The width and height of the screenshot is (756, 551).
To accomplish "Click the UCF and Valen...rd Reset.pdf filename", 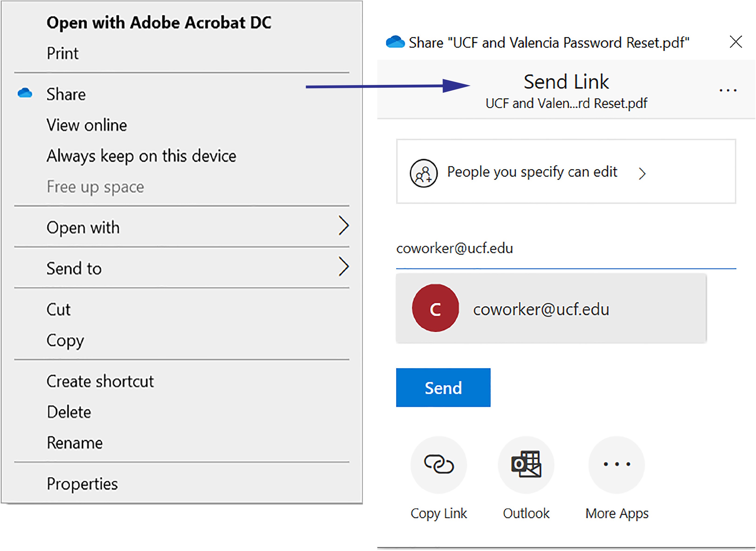I will [566, 103].
